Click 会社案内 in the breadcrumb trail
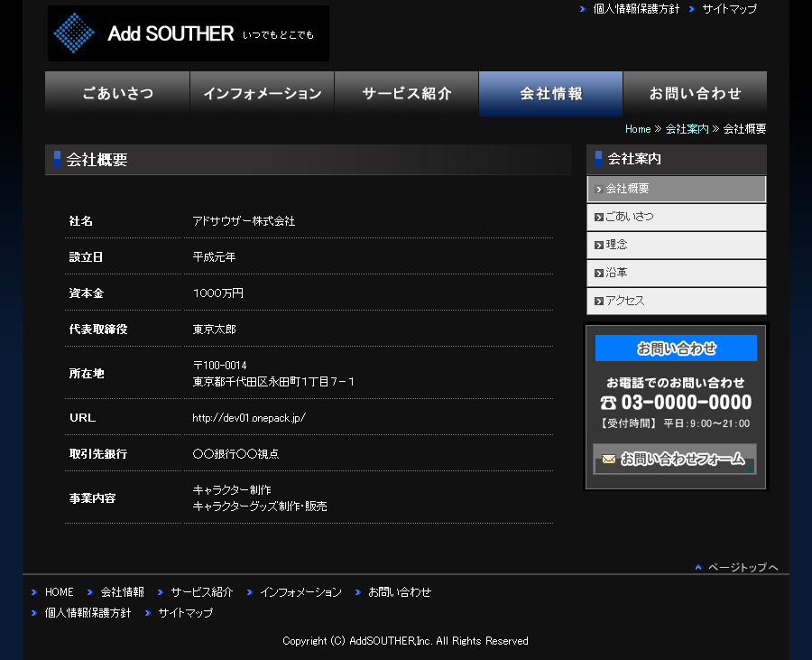This screenshot has width=812, height=660. 687,129
